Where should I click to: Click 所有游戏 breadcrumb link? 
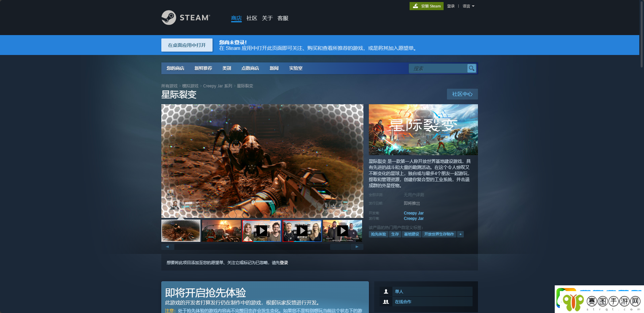(169, 86)
